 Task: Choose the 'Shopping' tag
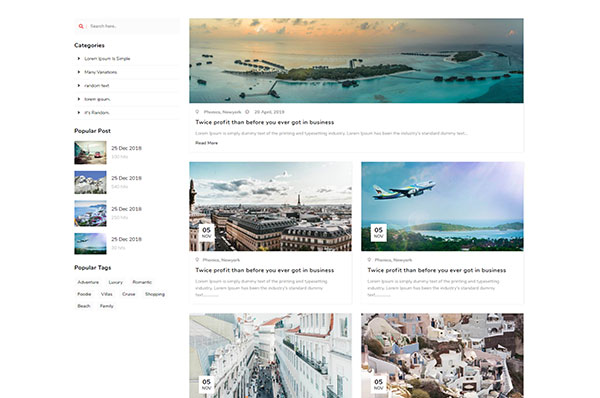pyautogui.click(x=155, y=294)
